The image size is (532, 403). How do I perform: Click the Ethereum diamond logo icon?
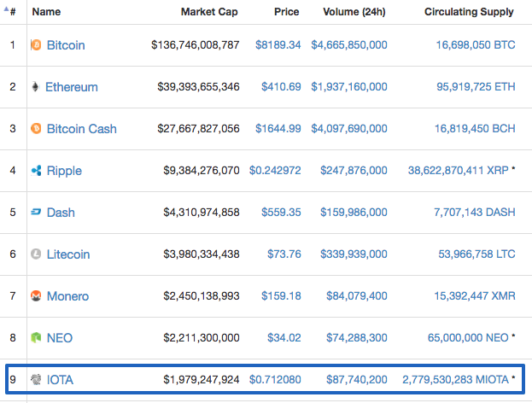coord(35,87)
